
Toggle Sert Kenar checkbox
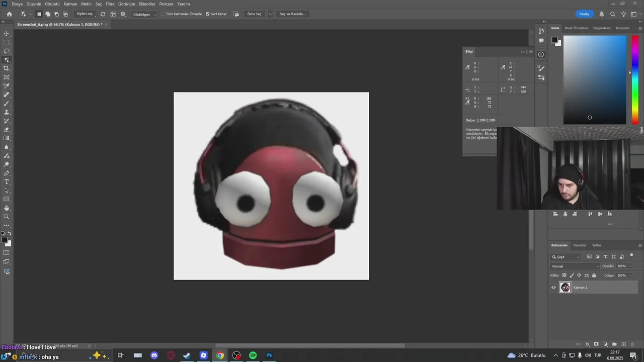coord(208,14)
